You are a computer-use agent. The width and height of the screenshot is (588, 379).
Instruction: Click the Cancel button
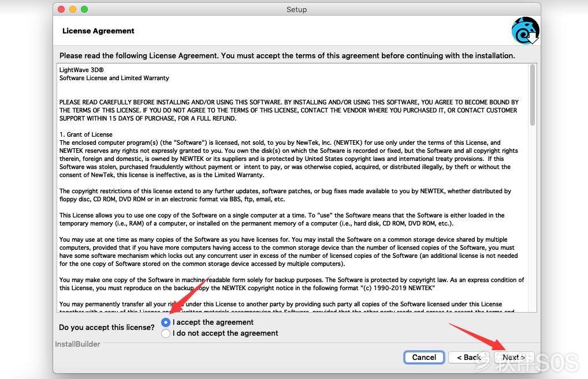pyautogui.click(x=424, y=357)
